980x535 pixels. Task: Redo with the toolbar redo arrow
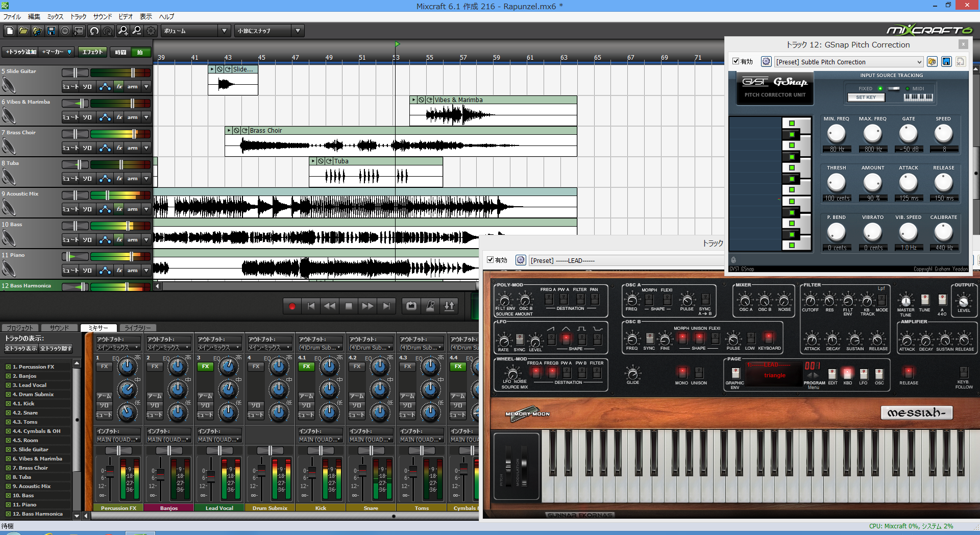pos(108,31)
